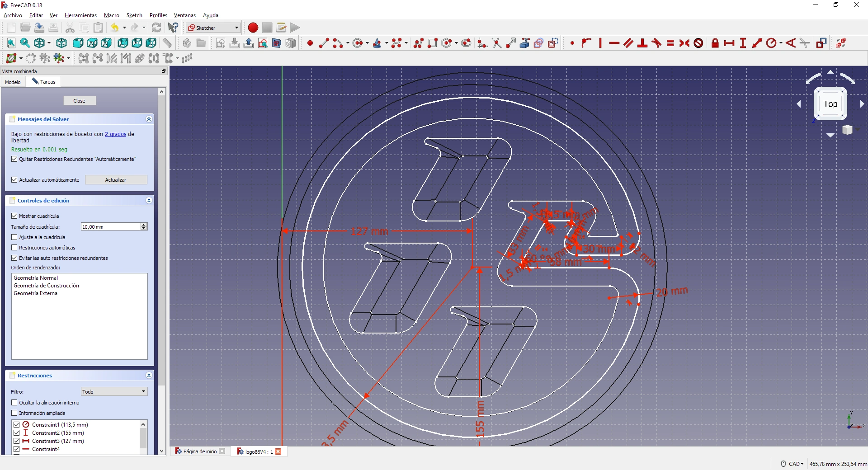868x470 pixels.
Task: Switch to the Modelo tab
Action: 13,82
